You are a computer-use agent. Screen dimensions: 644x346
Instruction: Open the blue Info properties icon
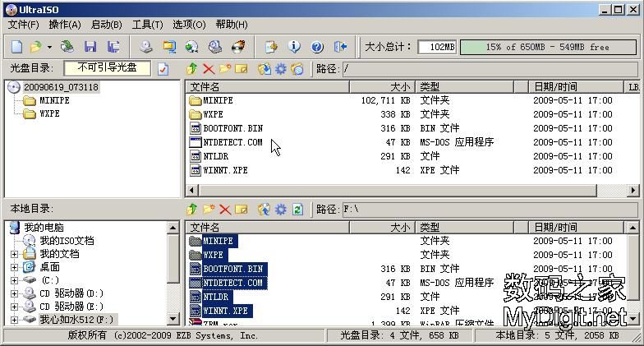(294, 47)
